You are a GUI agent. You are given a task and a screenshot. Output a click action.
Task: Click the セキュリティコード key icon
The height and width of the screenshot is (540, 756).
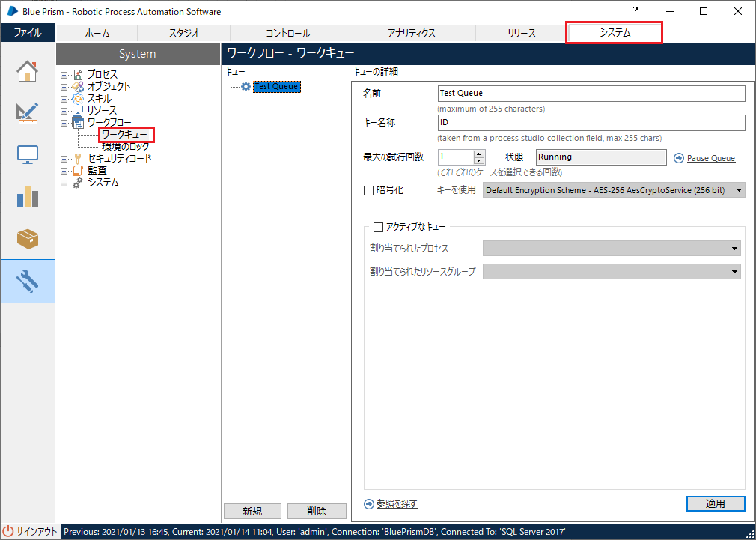78,159
